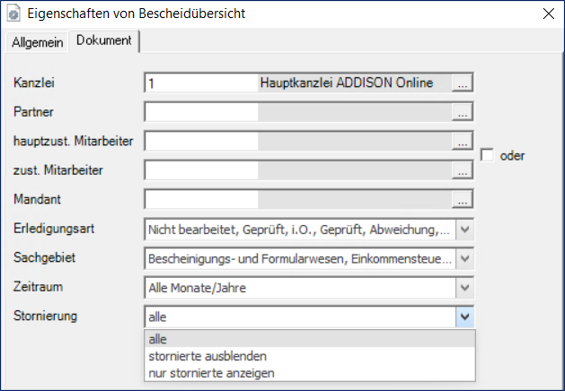
Task: Close the Eigenschaften von Bescheidübersicht dialog
Action: (548, 14)
